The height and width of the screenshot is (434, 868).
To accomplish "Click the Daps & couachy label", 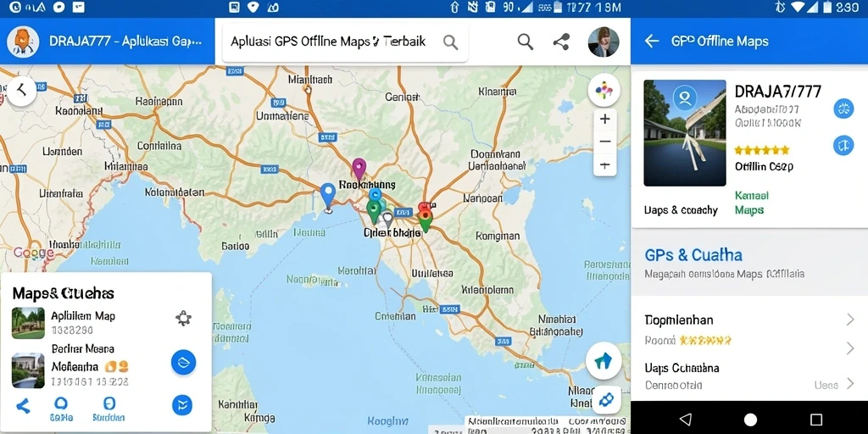I will coord(681,210).
